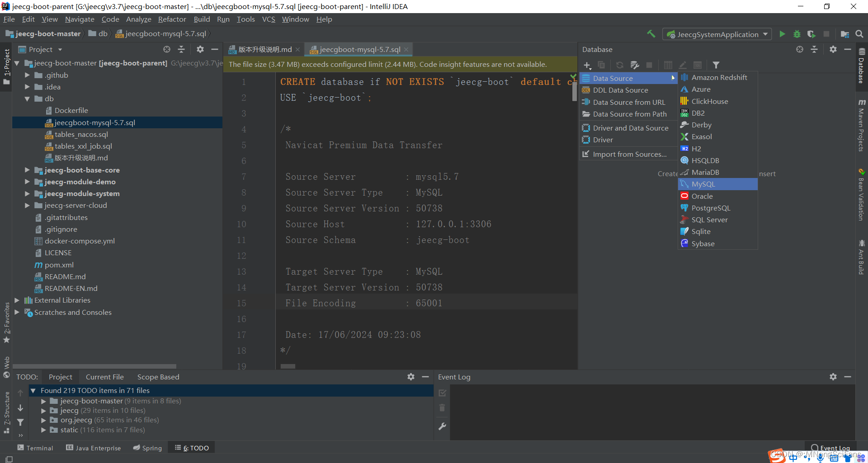
Task: Choose Oracle from the data source submenu
Action: tap(717, 196)
